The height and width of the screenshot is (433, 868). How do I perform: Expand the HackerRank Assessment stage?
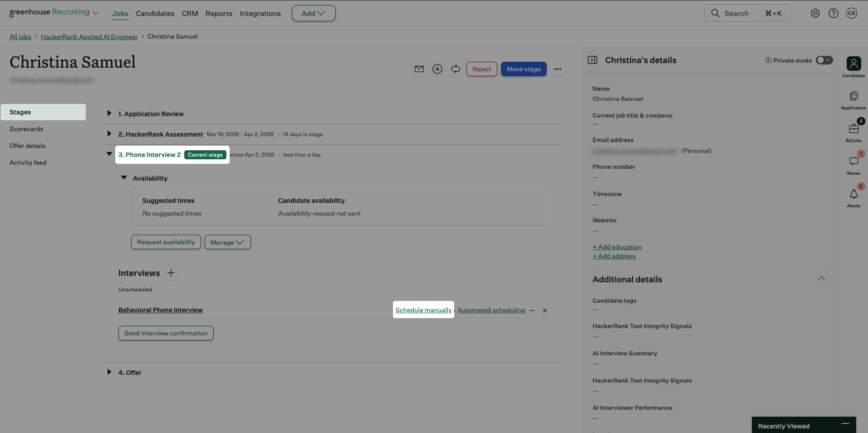coord(109,133)
